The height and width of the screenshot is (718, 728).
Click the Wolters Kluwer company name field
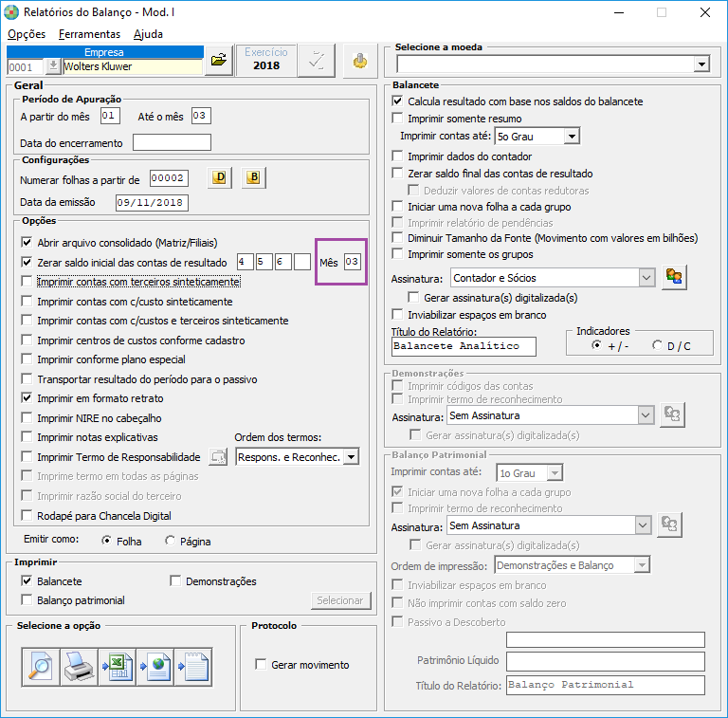[133, 66]
